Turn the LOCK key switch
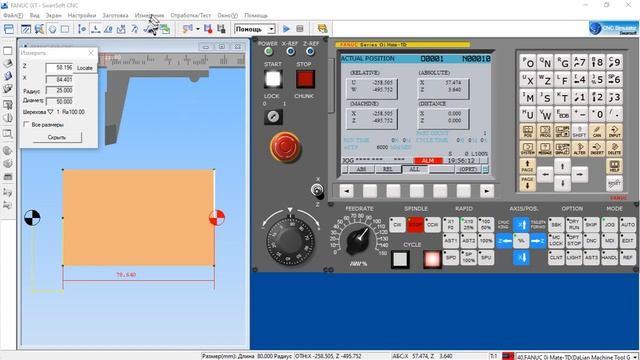Image resolution: width=640 pixels, height=360 pixels. (x=273, y=117)
